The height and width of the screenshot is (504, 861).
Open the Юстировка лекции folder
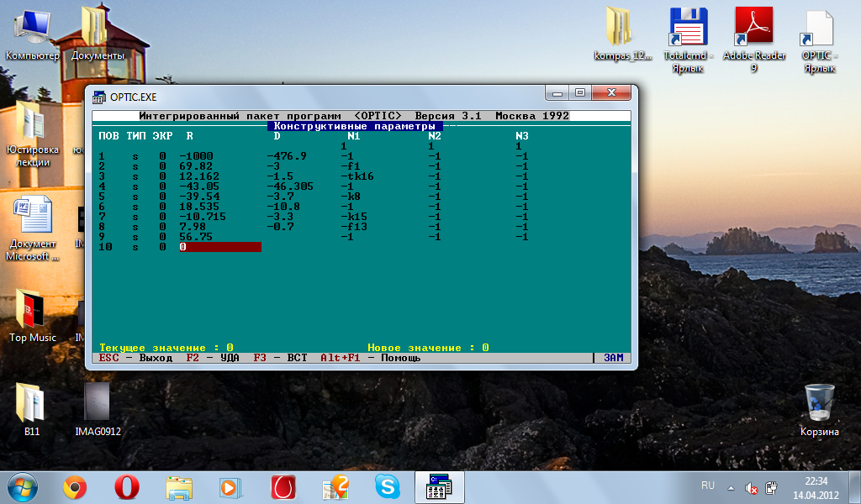coord(33,134)
